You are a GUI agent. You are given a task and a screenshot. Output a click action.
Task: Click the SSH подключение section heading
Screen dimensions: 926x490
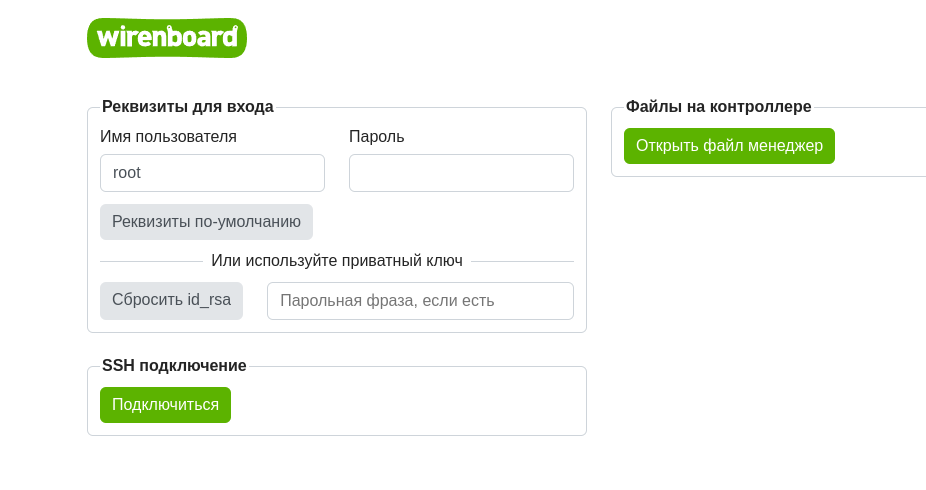click(174, 366)
